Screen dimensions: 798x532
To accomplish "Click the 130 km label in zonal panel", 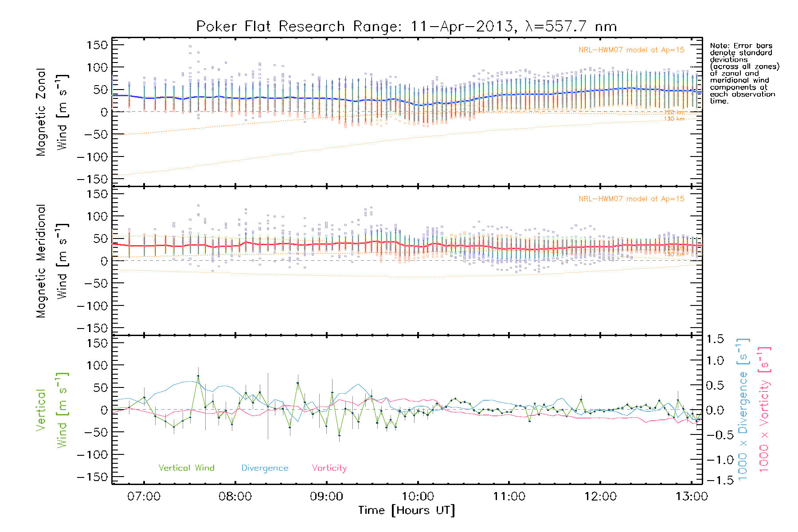I will 674,119.
